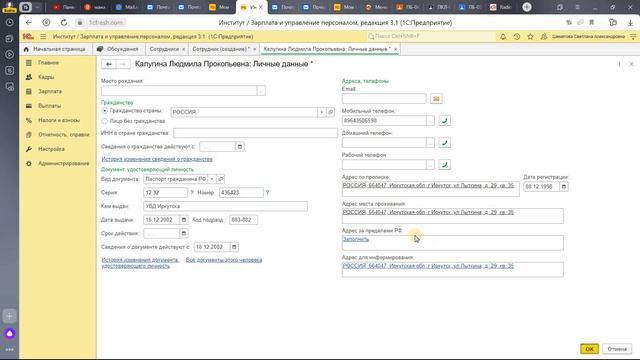The image size is (640, 360).
Task: Open Налоги и взносы section
Action: click(x=58, y=120)
